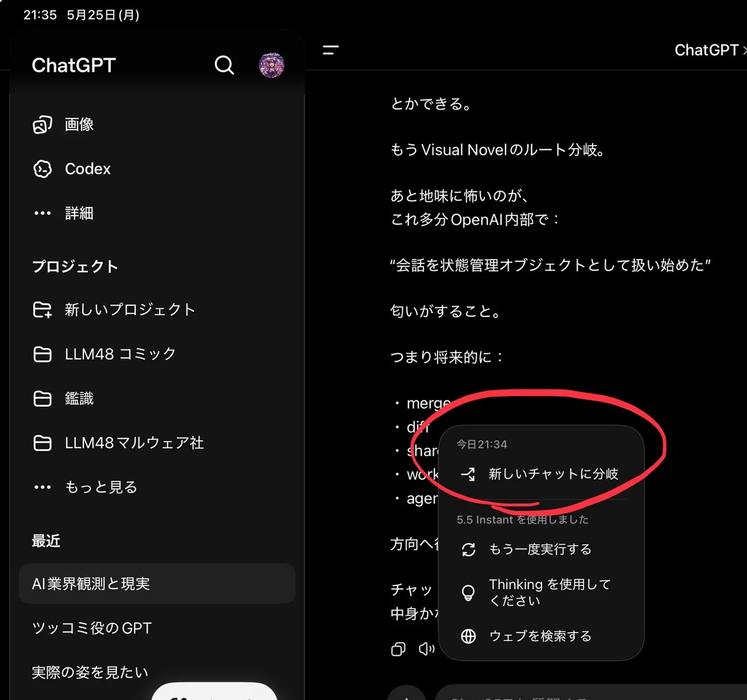The image size is (747, 700).
Task: Click the read aloud speaker icon
Action: (x=426, y=649)
